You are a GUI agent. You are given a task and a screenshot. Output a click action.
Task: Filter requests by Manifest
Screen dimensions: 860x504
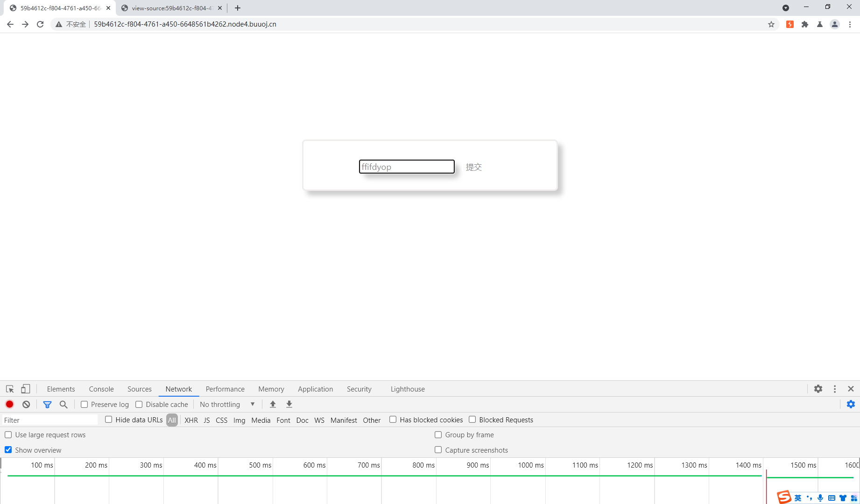coord(344,420)
